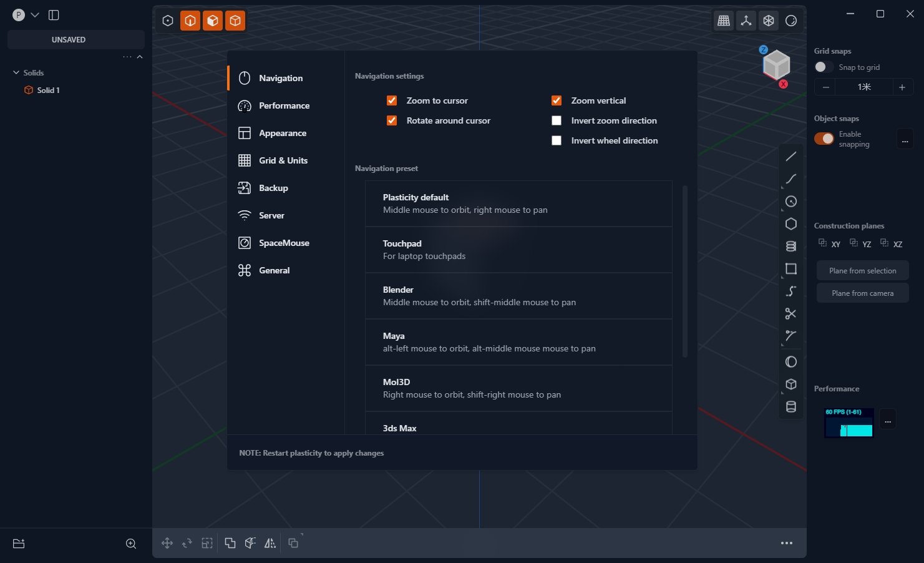Toggle the axes display icon
Viewport: 924px width, 563px height.
(x=746, y=21)
